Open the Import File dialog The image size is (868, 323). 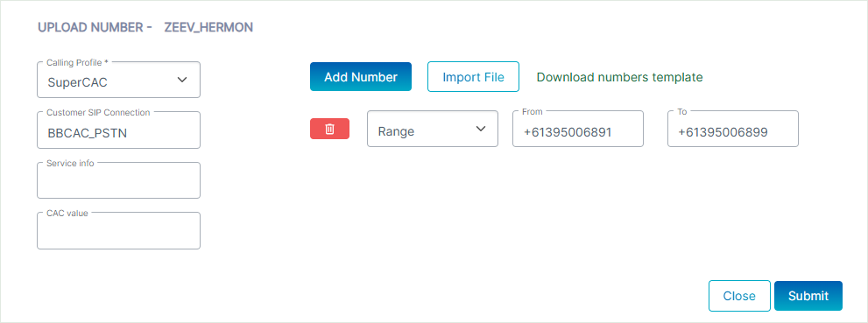(x=473, y=76)
